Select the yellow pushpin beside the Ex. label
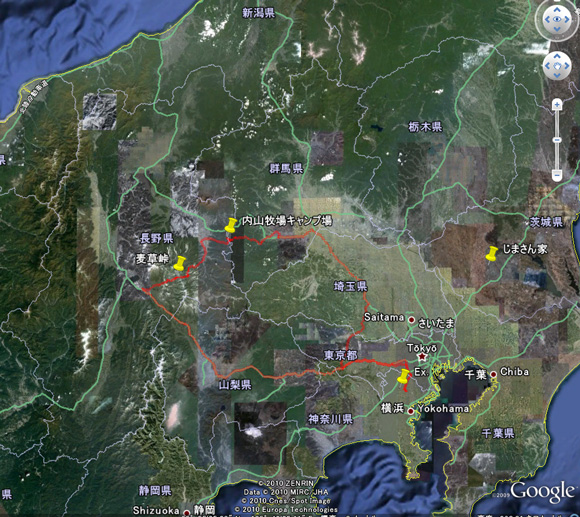The height and width of the screenshot is (517, 580). (x=404, y=376)
